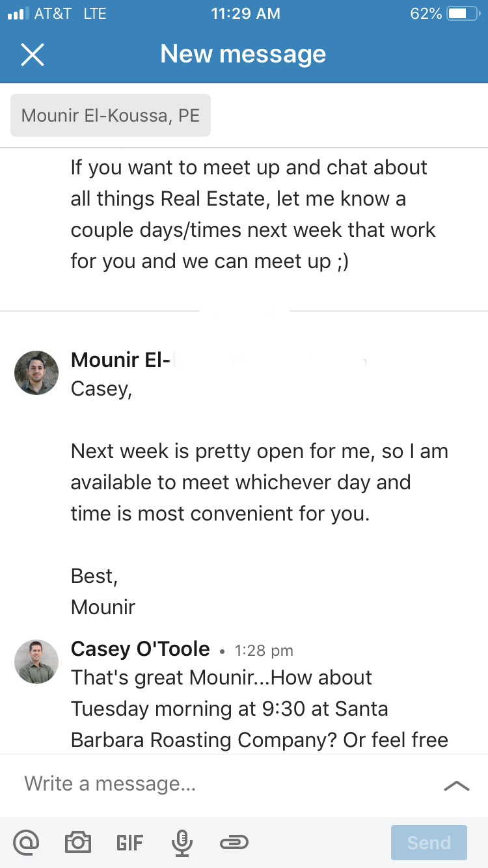Image resolution: width=488 pixels, height=868 pixels.
Task: Tap the Casey O'Toole sender name
Action: click(140, 649)
